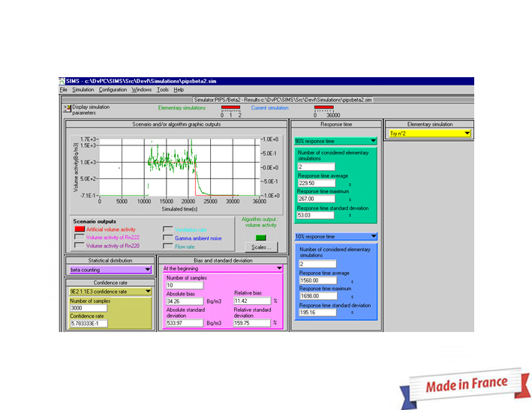Open the Tools menu
The width and height of the screenshot is (532, 410).
click(x=162, y=89)
